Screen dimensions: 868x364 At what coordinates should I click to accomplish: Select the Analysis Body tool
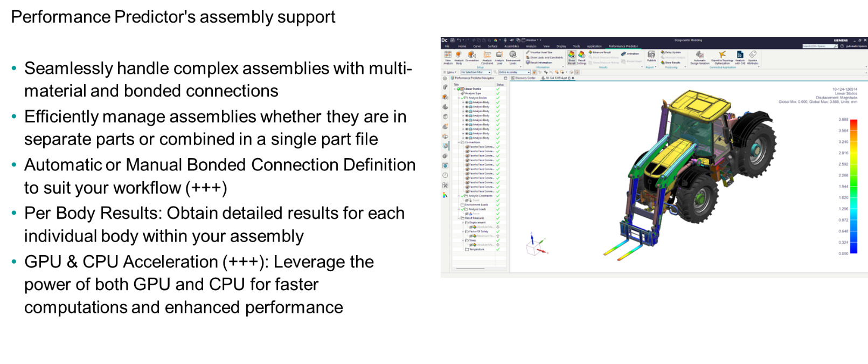click(459, 55)
